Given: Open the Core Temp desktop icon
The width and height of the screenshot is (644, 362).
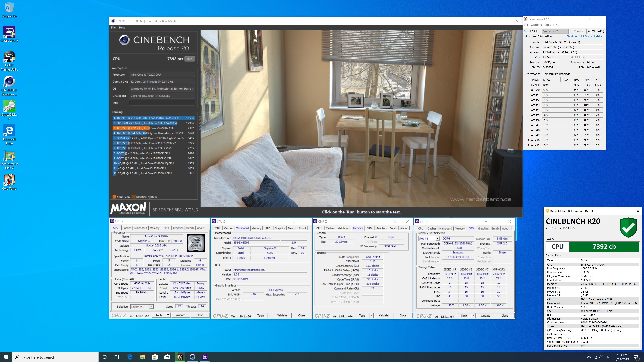Looking at the screenshot, I should (x=9, y=182).
